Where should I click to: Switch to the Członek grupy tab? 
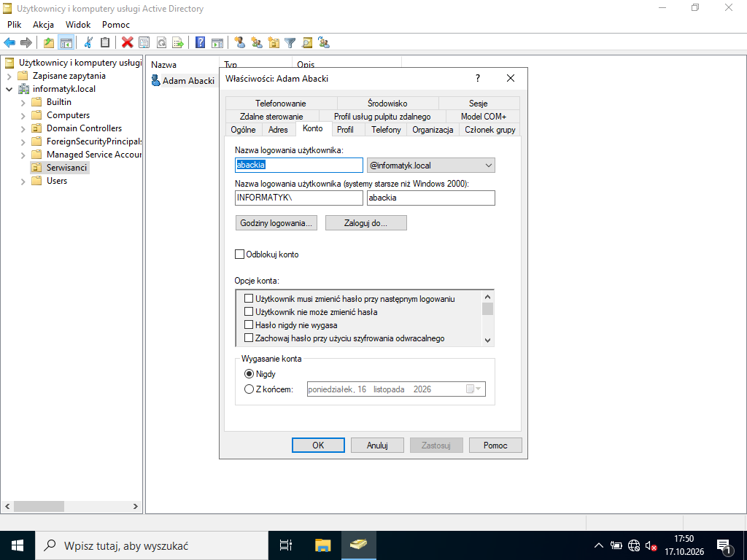click(x=489, y=130)
